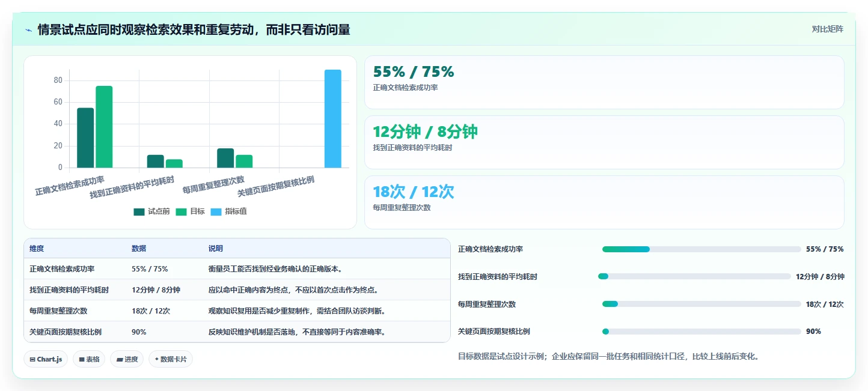
Task: Select table cell 关键页面按期复核比例
Action: tap(66, 332)
